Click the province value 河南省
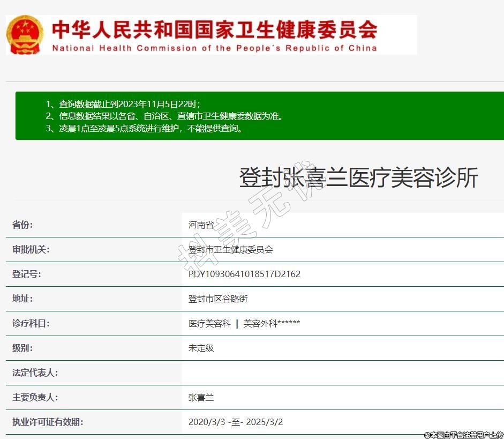This screenshot has height=439, width=504. 201,225
